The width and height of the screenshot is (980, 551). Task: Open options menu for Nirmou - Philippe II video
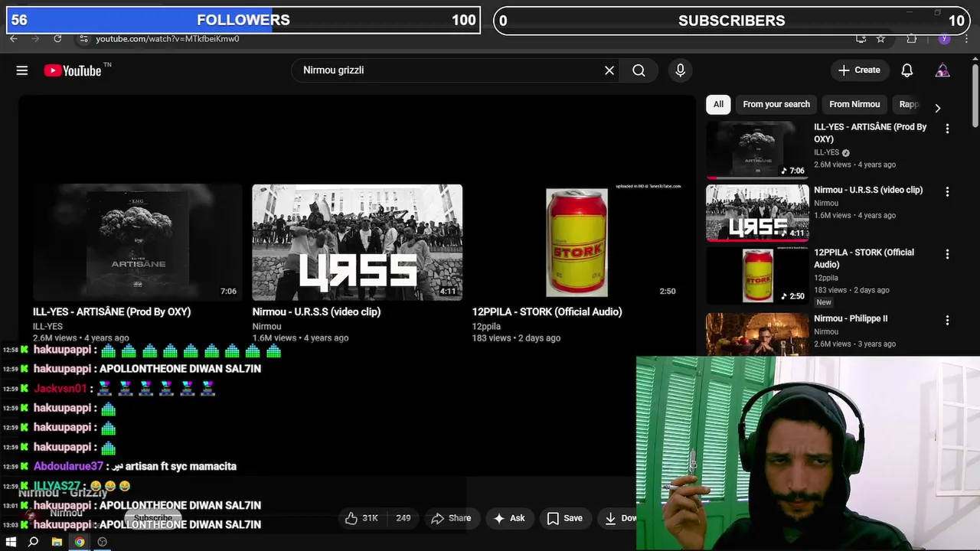click(x=947, y=320)
